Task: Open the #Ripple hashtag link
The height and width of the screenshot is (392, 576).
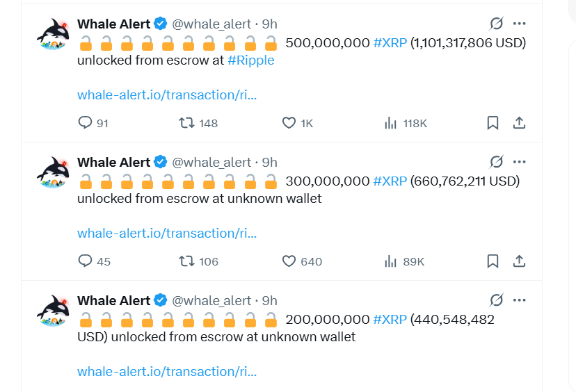Action: coord(250,60)
